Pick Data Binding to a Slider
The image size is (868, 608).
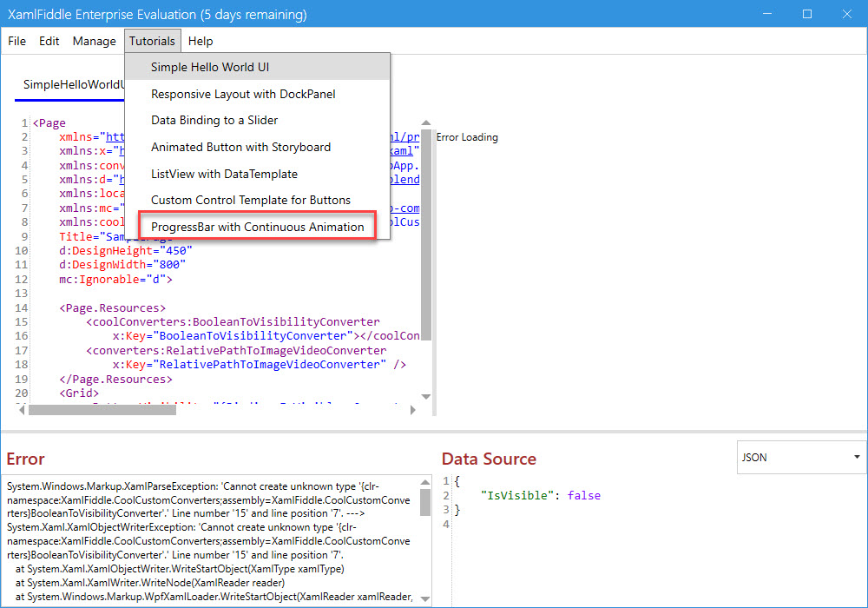pyautogui.click(x=257, y=120)
